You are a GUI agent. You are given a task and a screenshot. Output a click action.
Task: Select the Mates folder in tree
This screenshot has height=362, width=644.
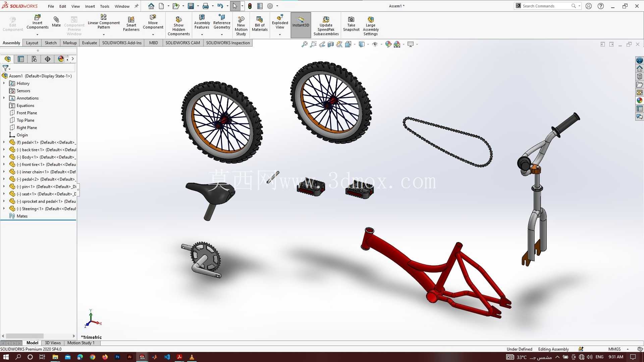pyautogui.click(x=22, y=216)
